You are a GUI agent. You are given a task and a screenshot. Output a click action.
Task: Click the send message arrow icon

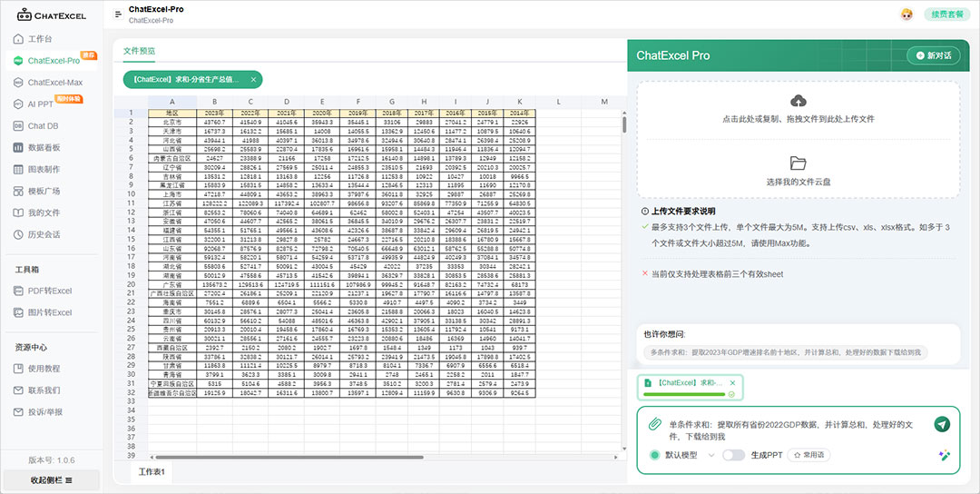tap(942, 424)
